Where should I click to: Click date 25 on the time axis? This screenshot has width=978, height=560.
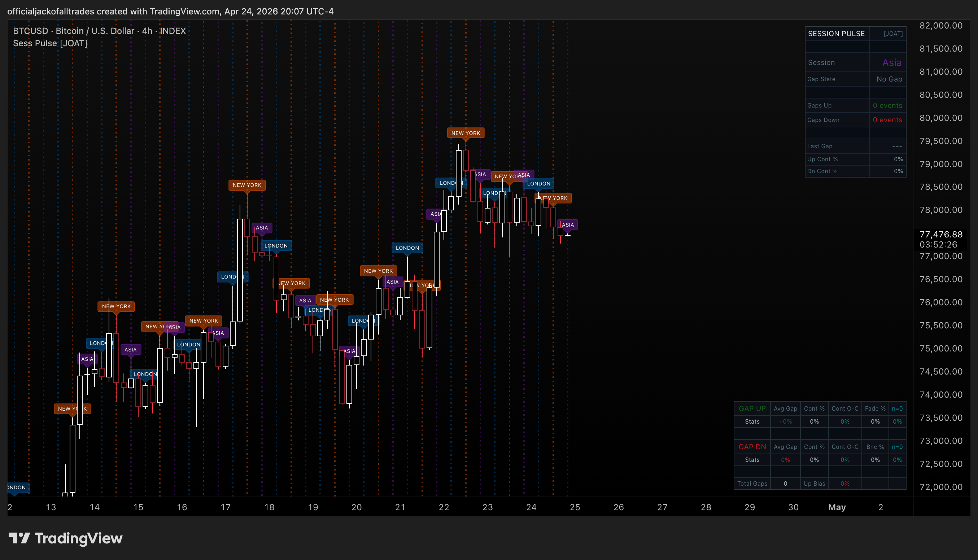[x=575, y=507]
